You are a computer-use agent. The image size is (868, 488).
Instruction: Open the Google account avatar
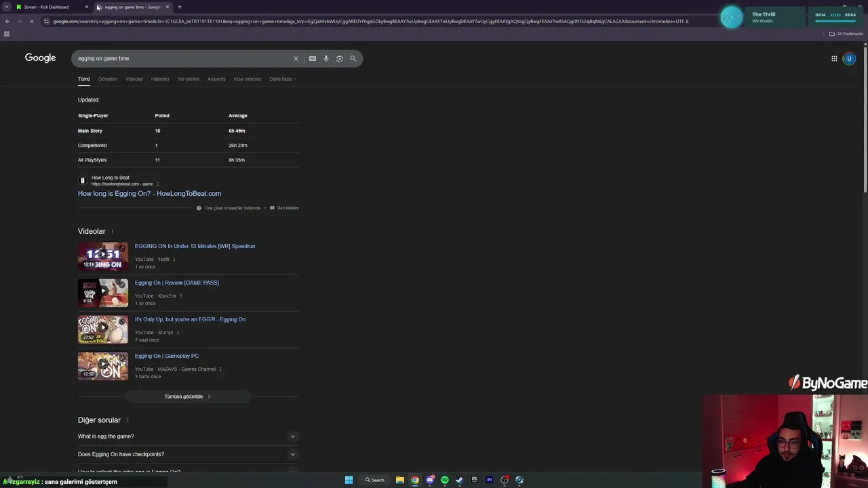(849, 58)
